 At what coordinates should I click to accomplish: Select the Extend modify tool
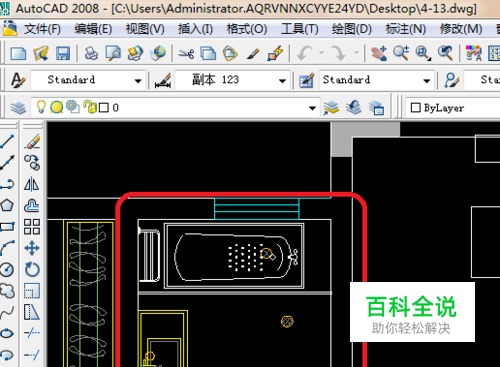32,355
